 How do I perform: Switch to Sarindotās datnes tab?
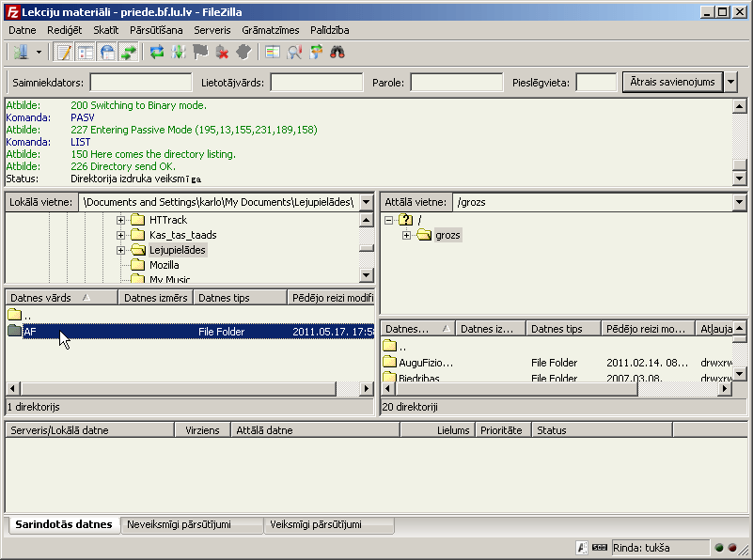tap(64, 524)
